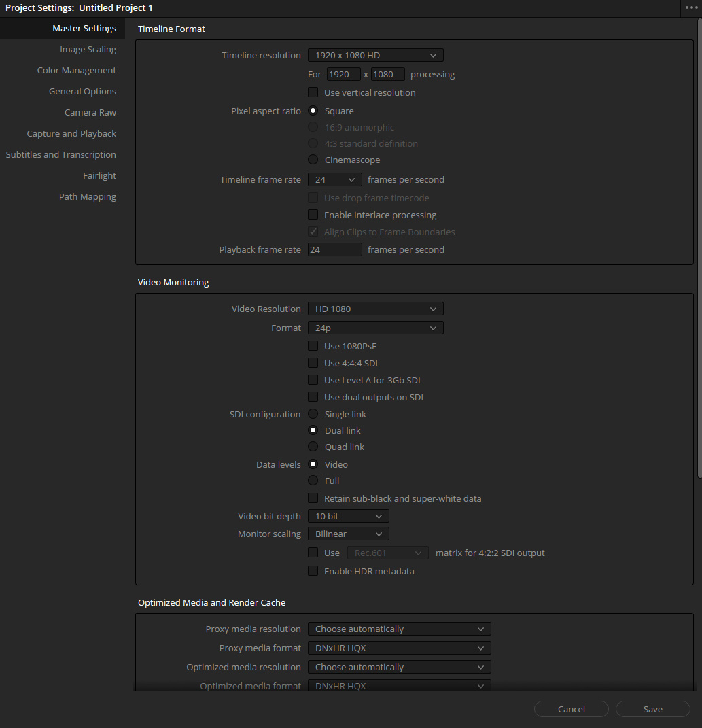
Task: Set SDI configuration to Quad link
Action: coord(313,447)
